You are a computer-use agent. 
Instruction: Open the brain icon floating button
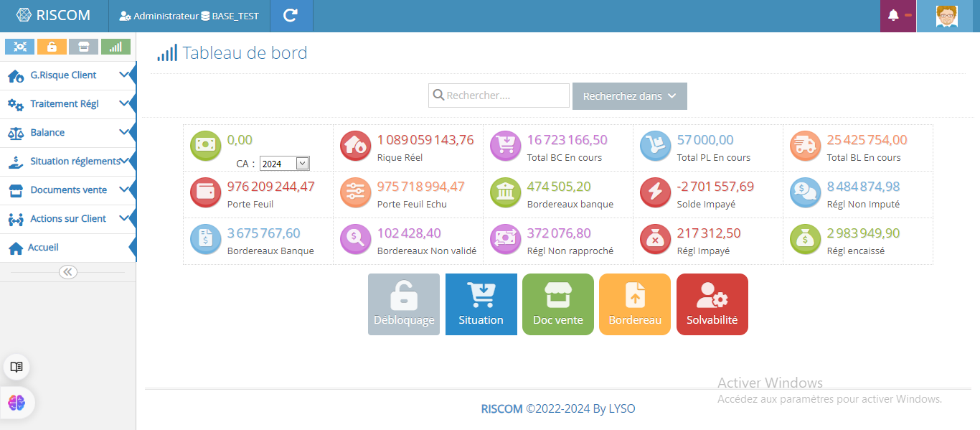click(17, 403)
